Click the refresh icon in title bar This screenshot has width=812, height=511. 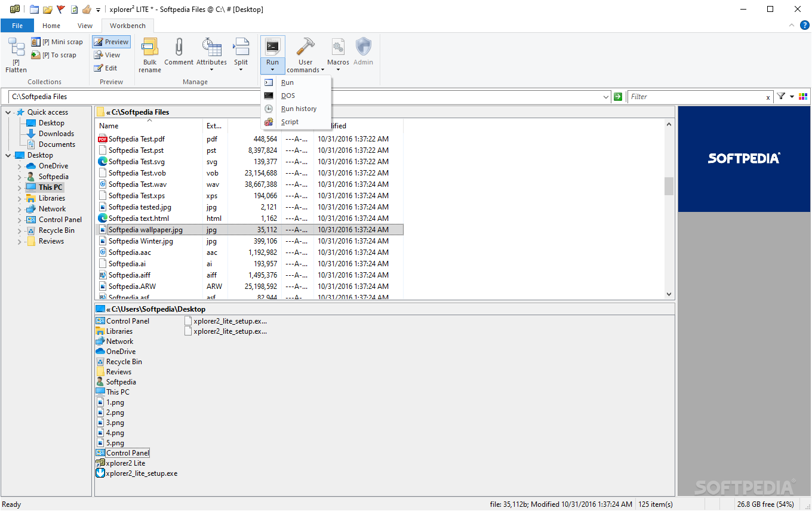(x=74, y=9)
